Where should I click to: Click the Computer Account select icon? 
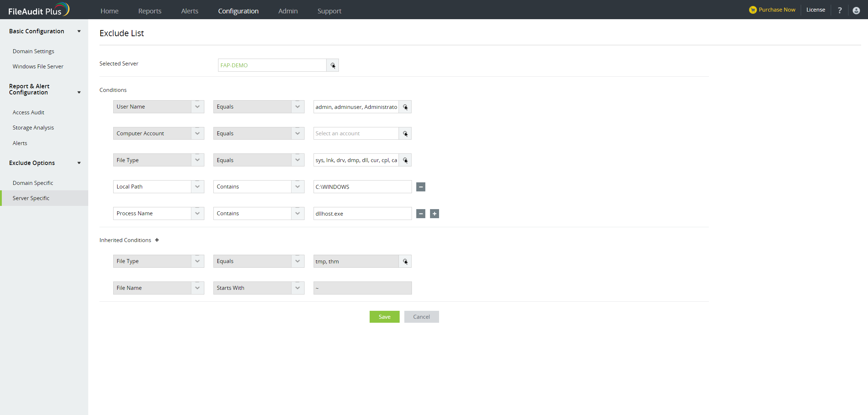(405, 134)
